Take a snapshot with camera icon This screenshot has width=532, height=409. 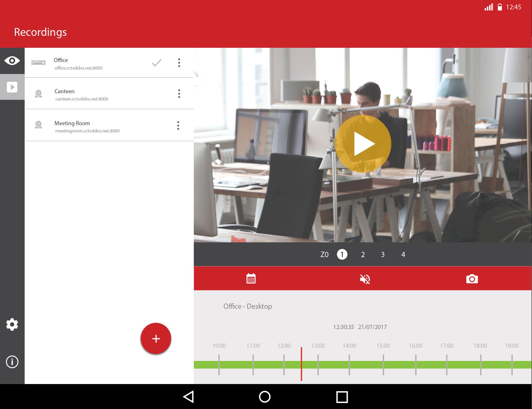(472, 279)
